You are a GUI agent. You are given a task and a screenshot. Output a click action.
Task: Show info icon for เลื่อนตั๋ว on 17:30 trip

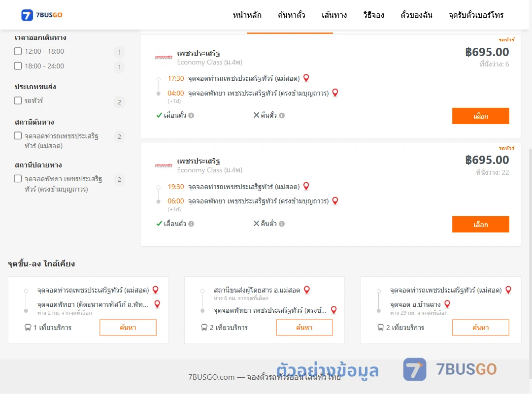pos(191,115)
